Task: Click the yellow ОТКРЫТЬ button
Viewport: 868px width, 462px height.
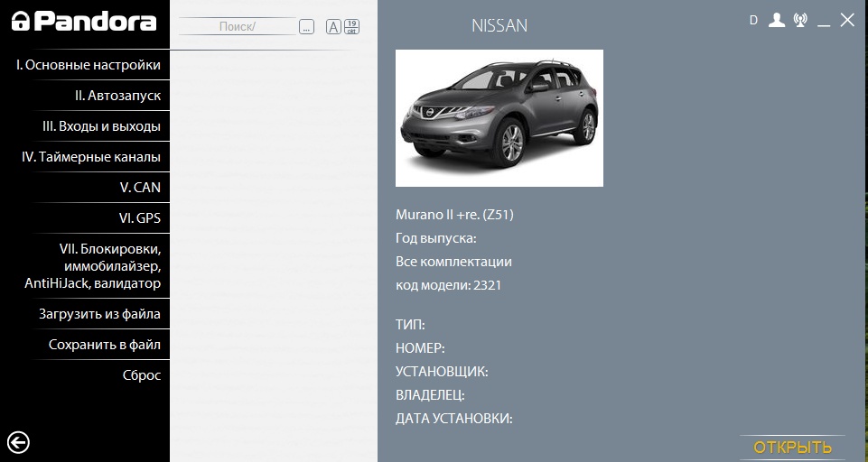Action: (x=792, y=448)
